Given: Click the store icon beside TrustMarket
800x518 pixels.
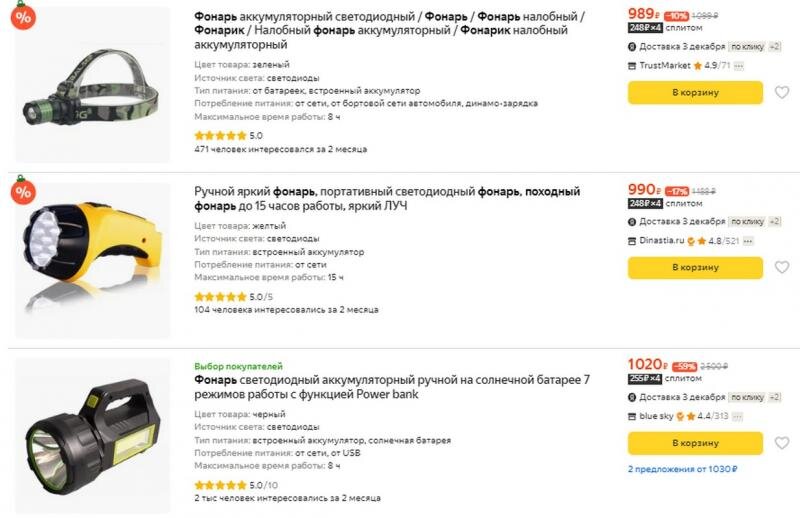Looking at the screenshot, I should coord(632,65).
